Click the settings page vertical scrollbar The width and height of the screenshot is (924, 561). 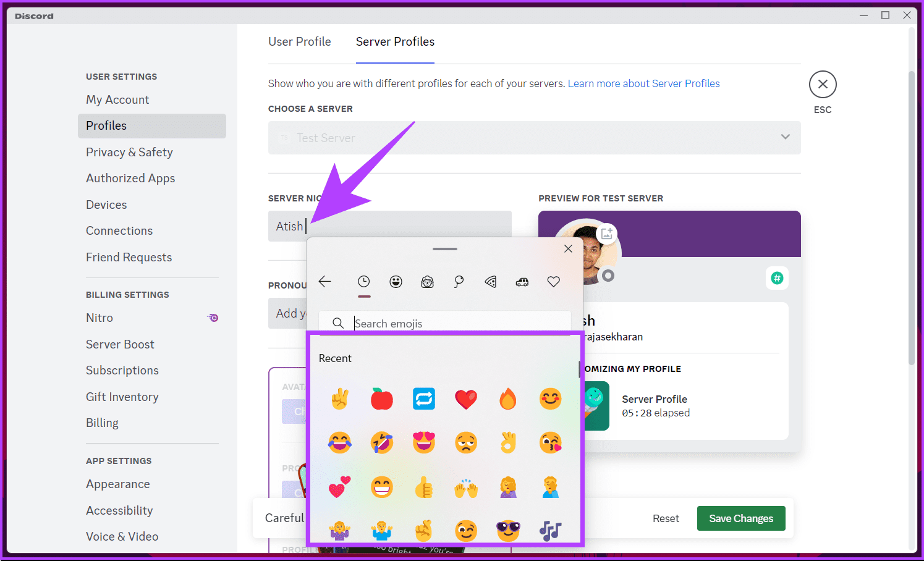click(x=911, y=217)
